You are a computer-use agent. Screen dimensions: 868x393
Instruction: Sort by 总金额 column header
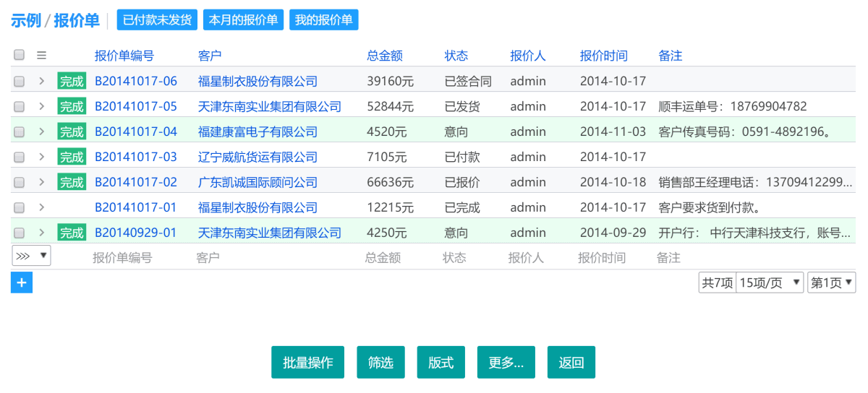[x=385, y=56]
